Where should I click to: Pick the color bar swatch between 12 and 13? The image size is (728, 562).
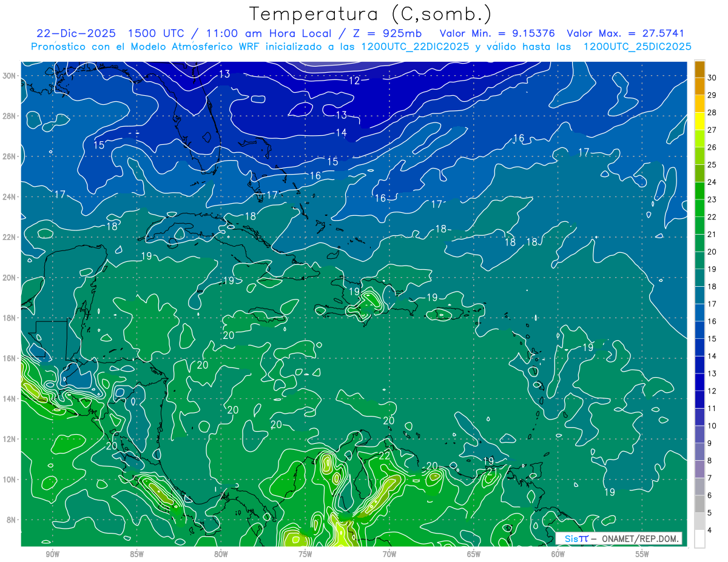pyautogui.click(x=700, y=382)
